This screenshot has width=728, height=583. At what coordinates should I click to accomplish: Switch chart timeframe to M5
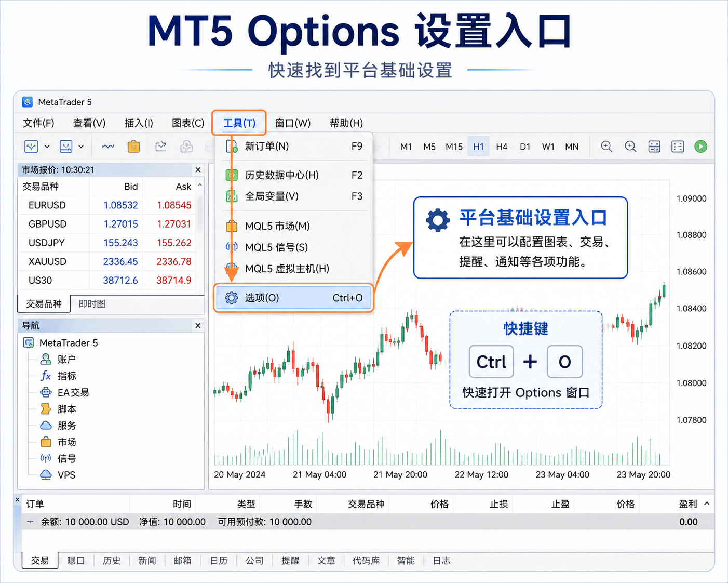tap(429, 147)
